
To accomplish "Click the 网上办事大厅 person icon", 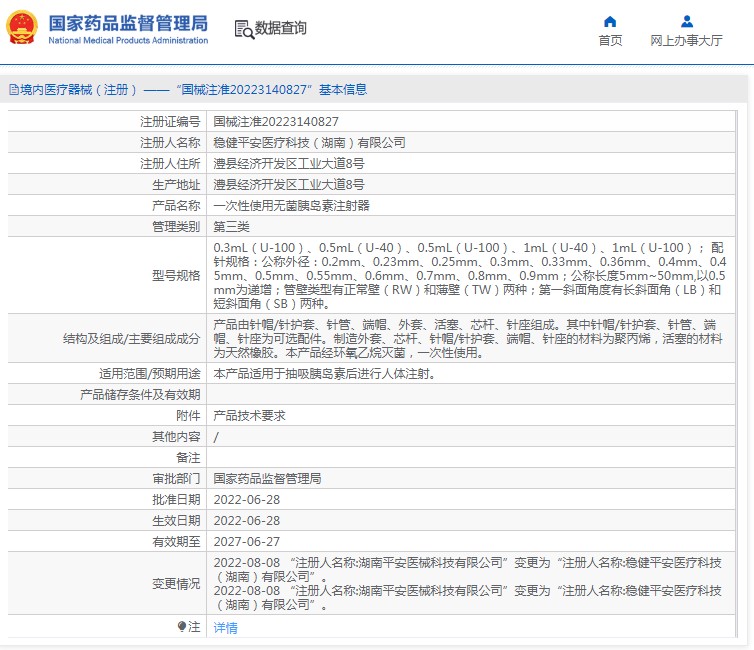I will 686,21.
